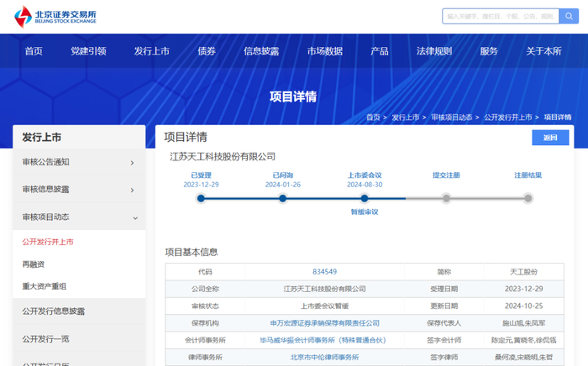Viewport: 588px width, 366px height.
Task: Click the blue 返回 button
Action: [550, 138]
